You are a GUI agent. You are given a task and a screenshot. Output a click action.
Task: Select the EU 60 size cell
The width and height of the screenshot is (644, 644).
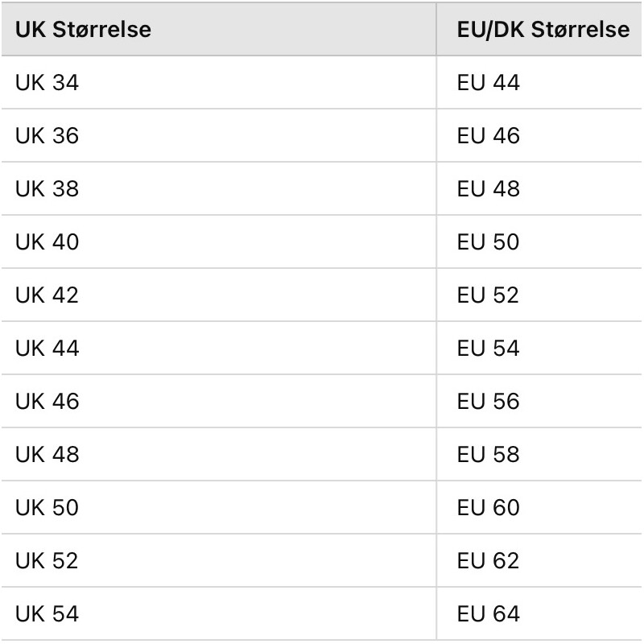[x=539, y=507]
